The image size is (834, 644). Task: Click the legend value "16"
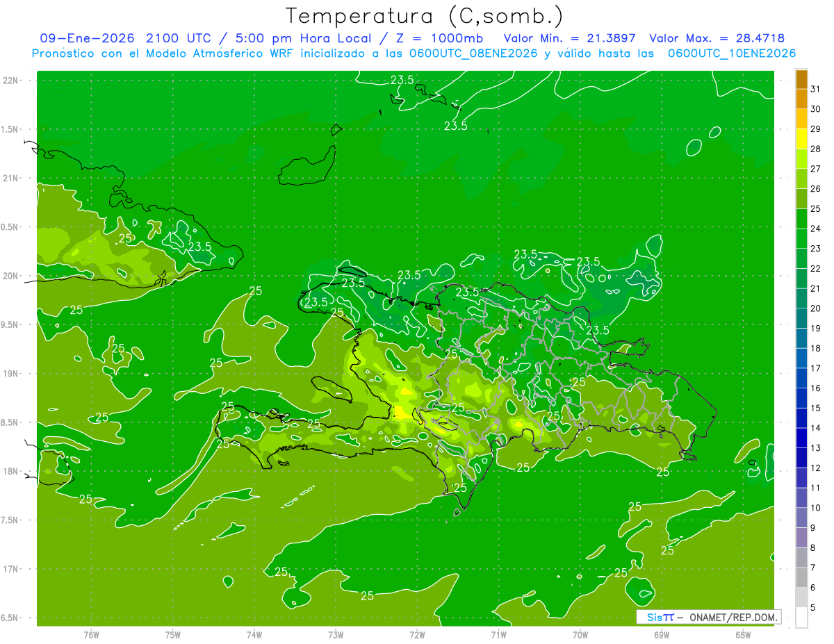point(816,388)
